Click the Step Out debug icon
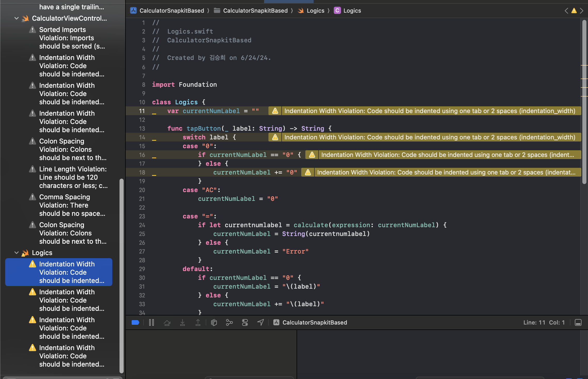This screenshot has height=379, width=588. (198, 322)
